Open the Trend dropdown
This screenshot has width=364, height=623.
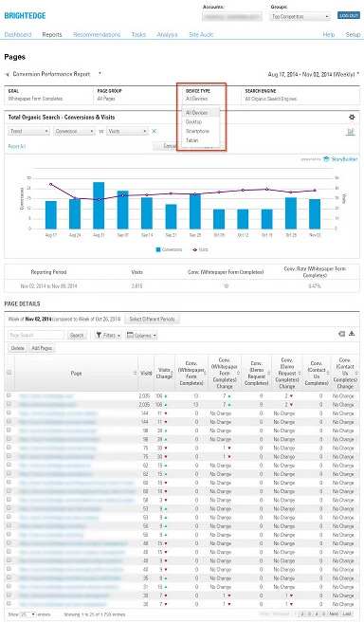click(x=29, y=131)
